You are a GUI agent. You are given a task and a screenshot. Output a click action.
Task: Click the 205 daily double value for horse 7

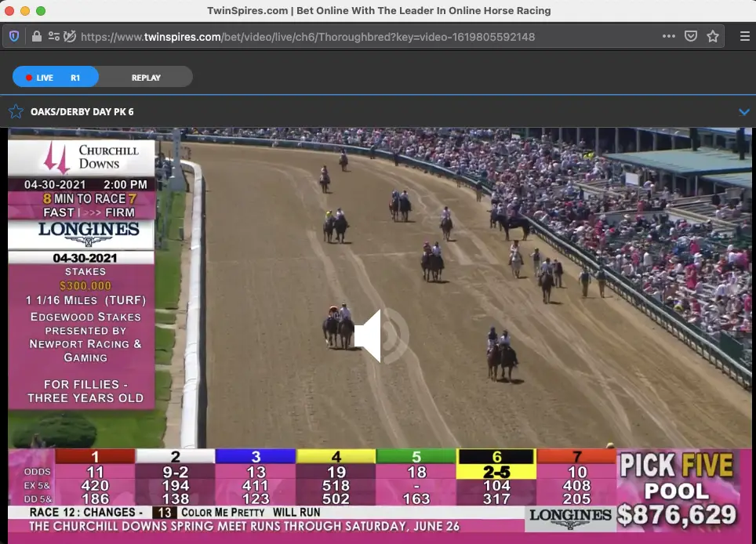(x=576, y=499)
